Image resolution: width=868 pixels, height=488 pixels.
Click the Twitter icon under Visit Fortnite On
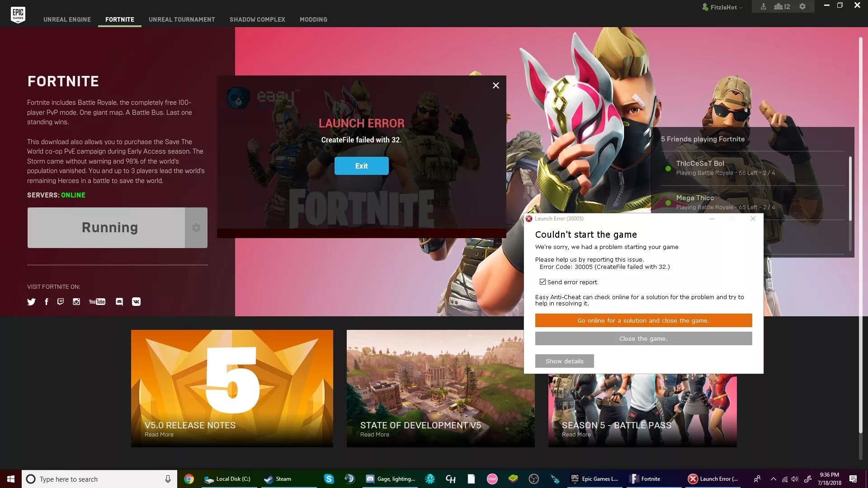tap(32, 301)
